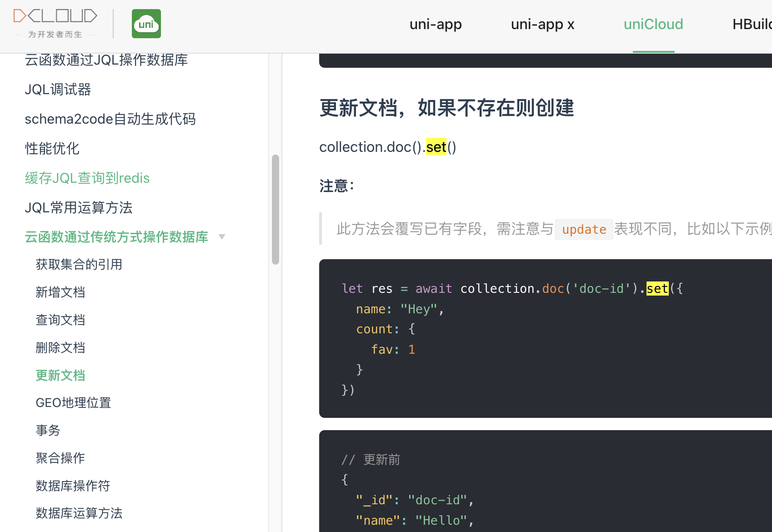The height and width of the screenshot is (532, 772).
Task: Click 'doc-id' string in code block
Action: point(602,289)
